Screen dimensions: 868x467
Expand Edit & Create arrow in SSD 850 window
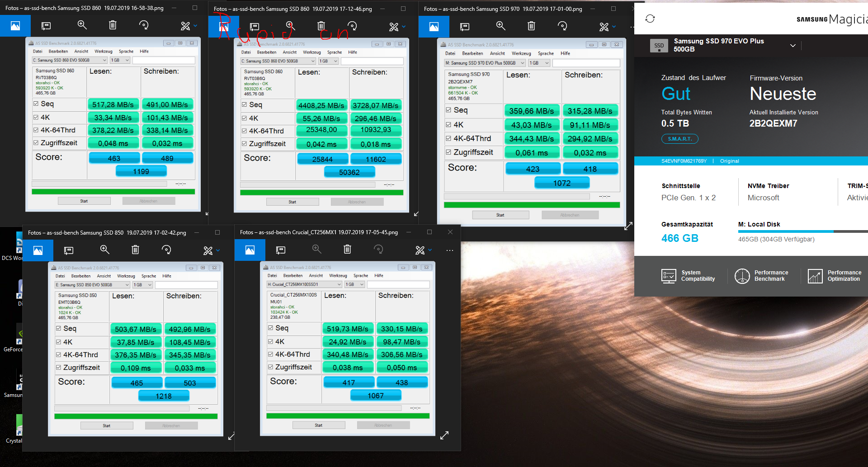pos(218,250)
